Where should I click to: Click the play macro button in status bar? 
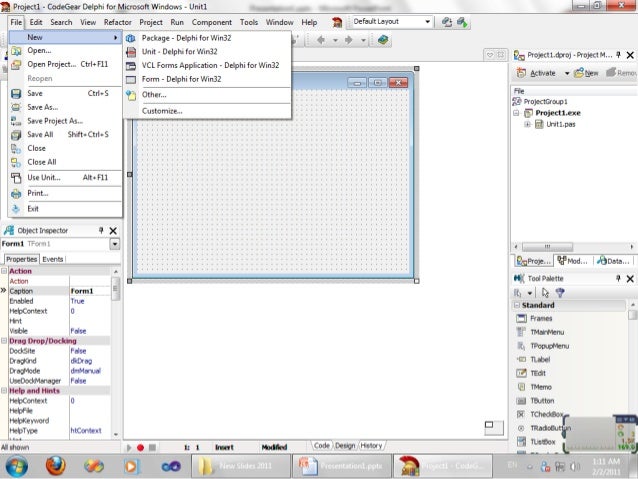click(129, 447)
